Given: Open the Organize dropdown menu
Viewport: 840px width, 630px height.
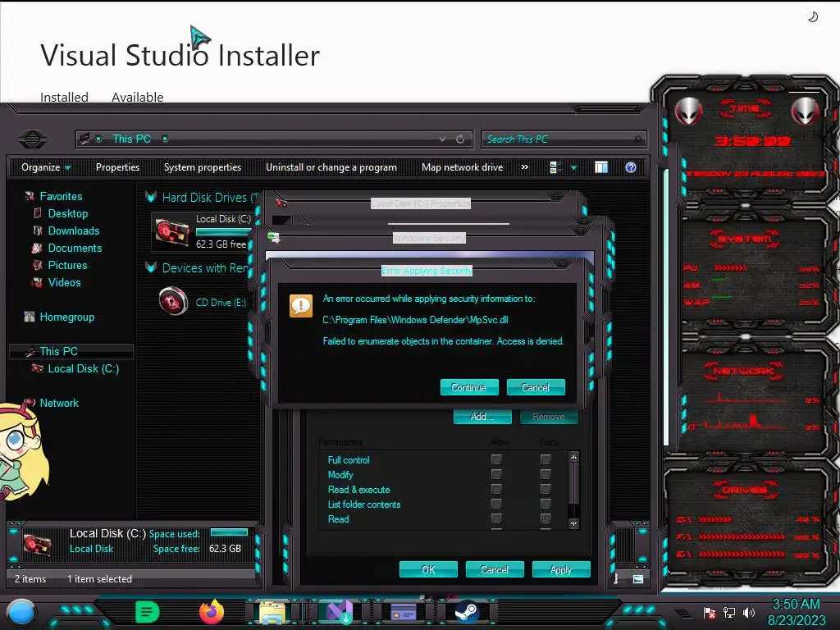Looking at the screenshot, I should tap(46, 167).
